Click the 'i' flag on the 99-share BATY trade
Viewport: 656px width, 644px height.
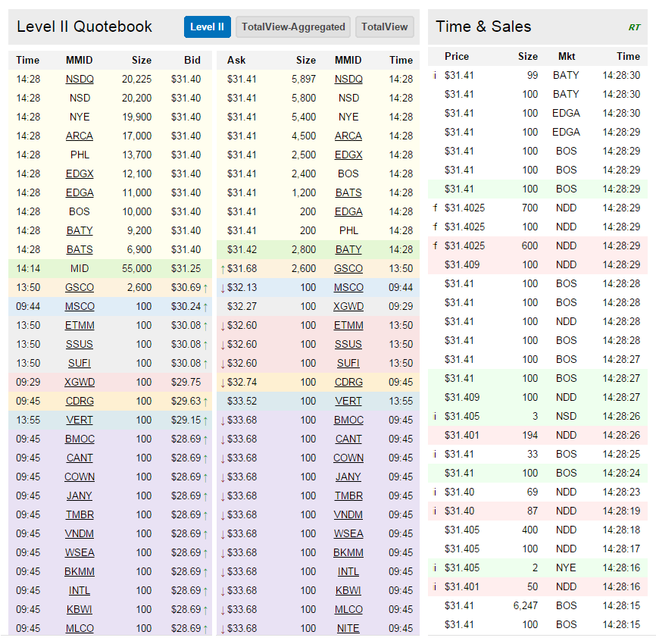(x=435, y=75)
